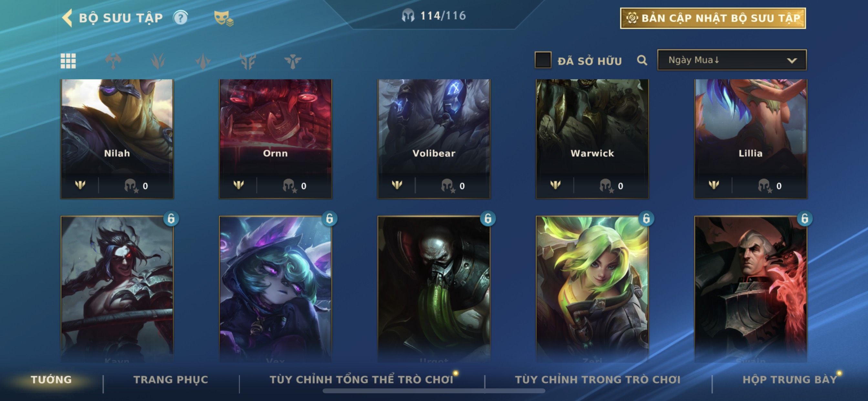Filter by the support role icon
868x401 pixels.
tap(293, 61)
